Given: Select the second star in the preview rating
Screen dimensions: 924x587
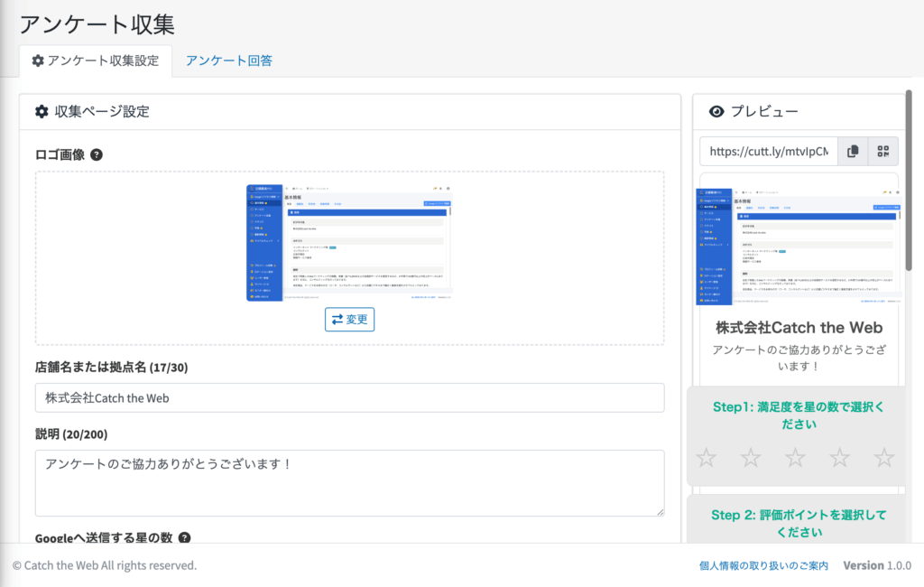Looking at the screenshot, I should pos(751,458).
